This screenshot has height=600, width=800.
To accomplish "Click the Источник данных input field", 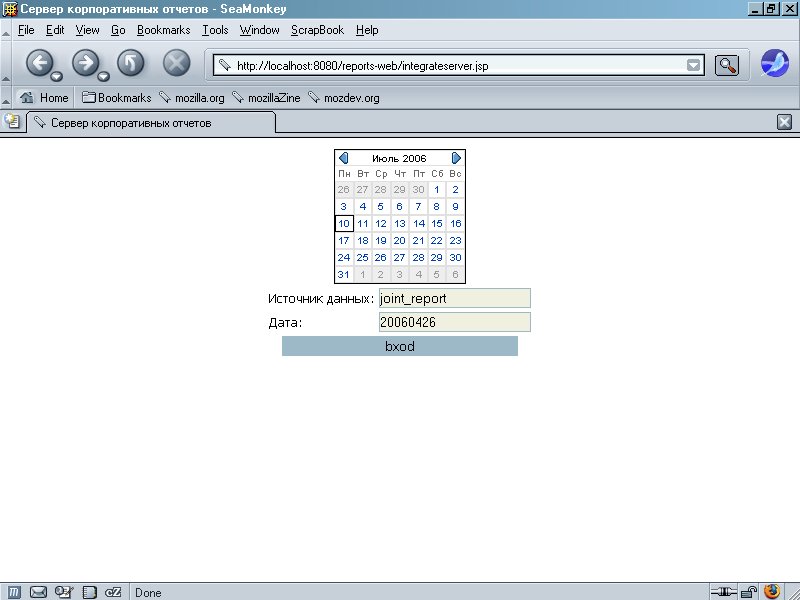I will (455, 298).
